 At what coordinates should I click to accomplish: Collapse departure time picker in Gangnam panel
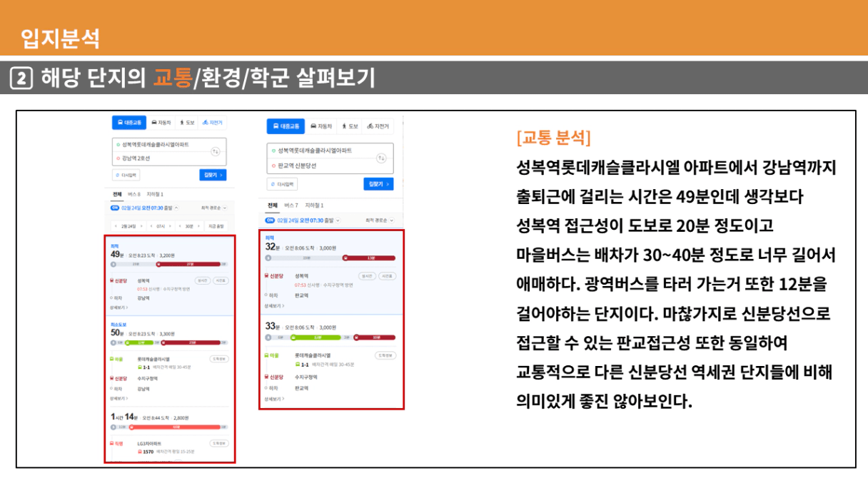[176, 208]
